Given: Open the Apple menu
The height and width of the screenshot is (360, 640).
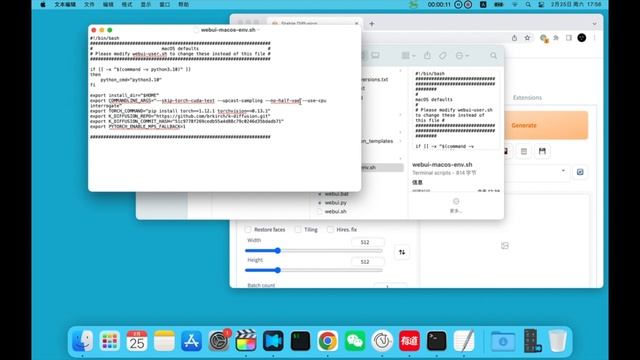Looking at the screenshot, I should [43, 4].
